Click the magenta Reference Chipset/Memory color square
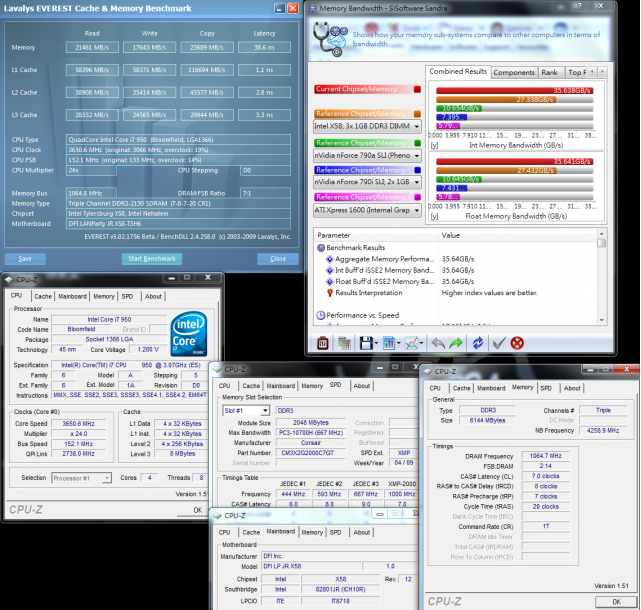The height and width of the screenshot is (610, 641). point(417,197)
